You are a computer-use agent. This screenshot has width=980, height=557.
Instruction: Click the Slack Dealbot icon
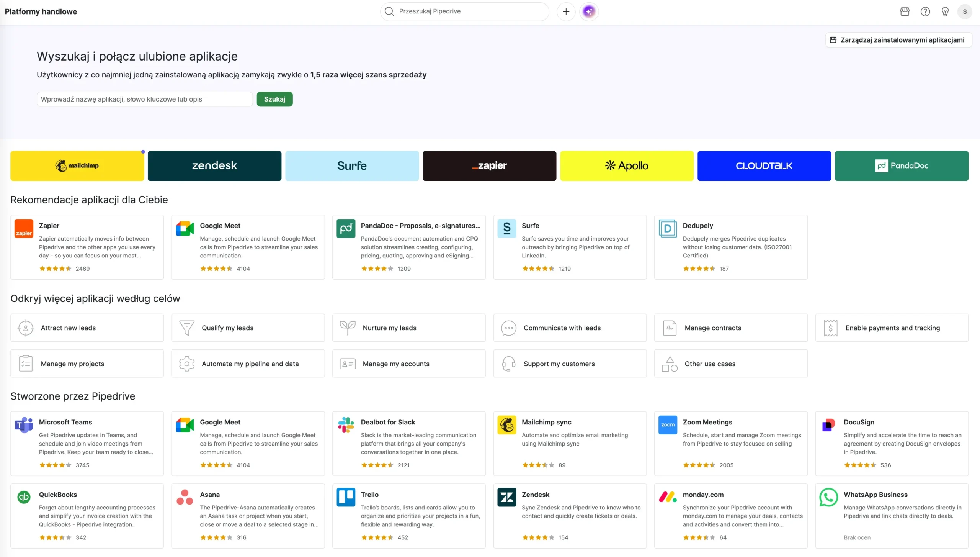346,425
